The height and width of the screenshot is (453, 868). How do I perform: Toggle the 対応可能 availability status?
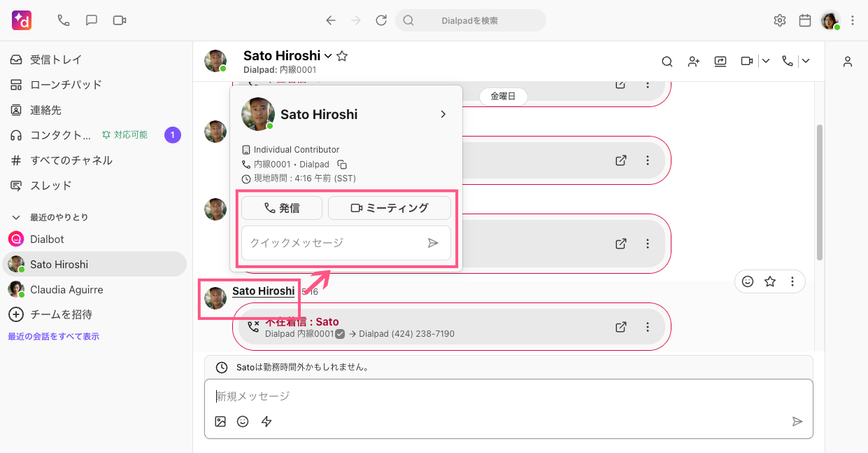point(125,134)
